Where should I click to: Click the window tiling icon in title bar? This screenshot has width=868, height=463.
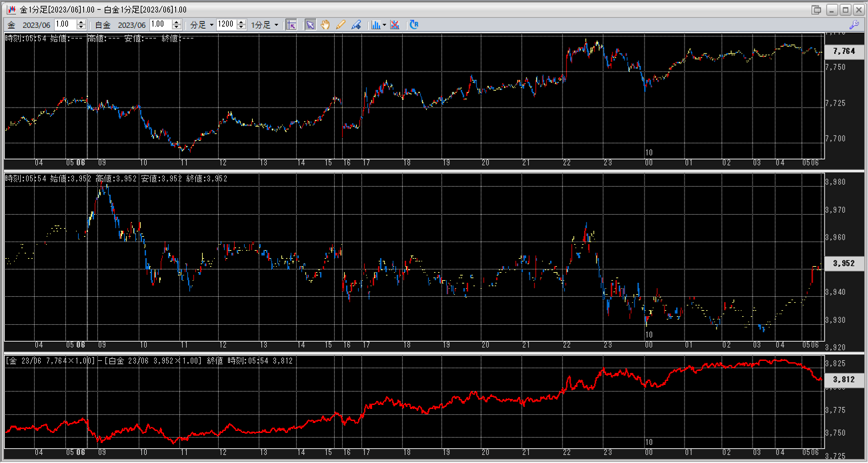click(x=816, y=9)
